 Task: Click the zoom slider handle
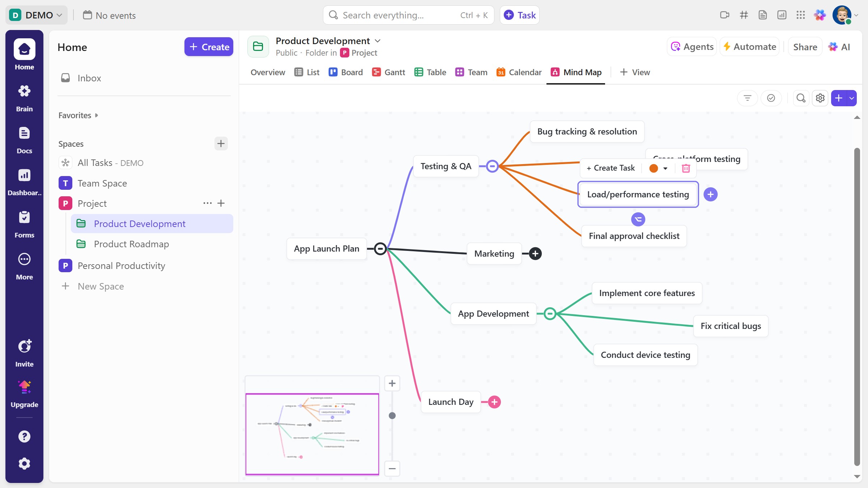392,416
